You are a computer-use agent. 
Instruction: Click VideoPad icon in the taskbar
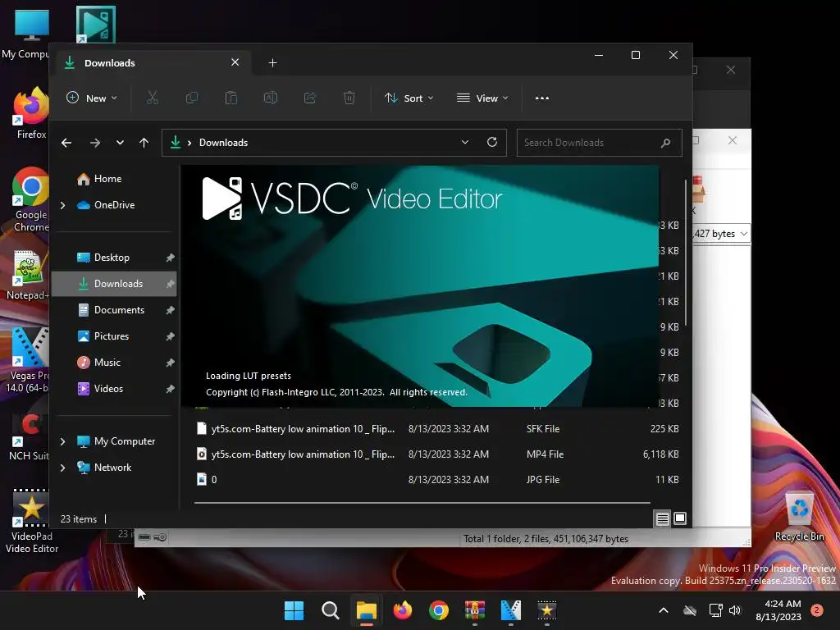point(547,610)
